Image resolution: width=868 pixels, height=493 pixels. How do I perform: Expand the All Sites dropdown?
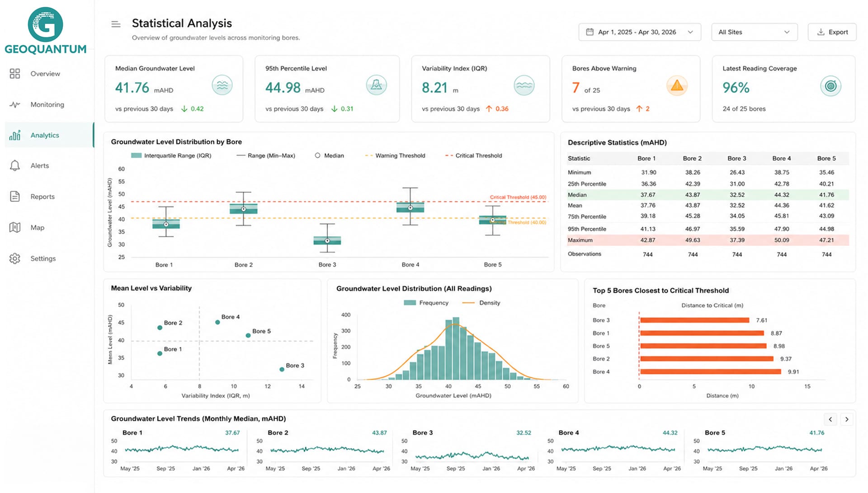pos(754,32)
